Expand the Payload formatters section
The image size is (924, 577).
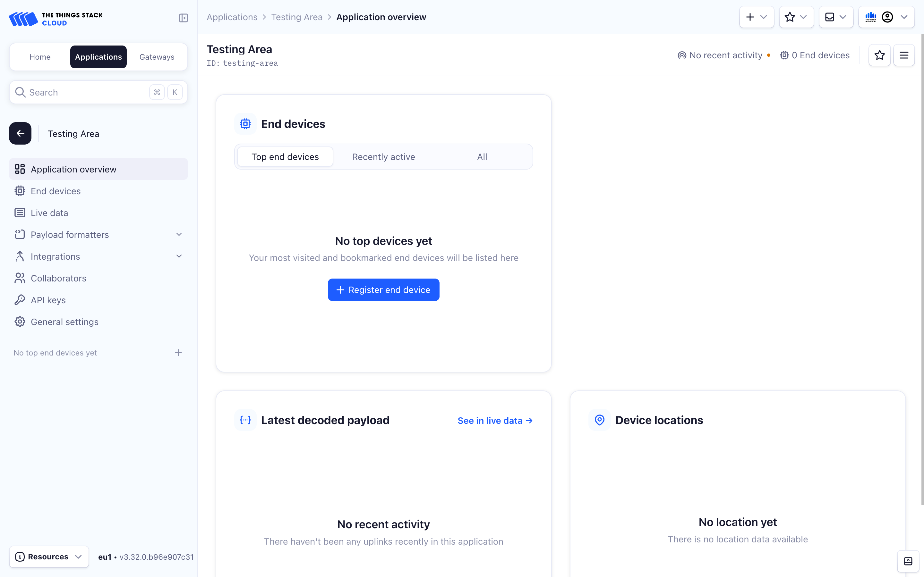(x=179, y=234)
